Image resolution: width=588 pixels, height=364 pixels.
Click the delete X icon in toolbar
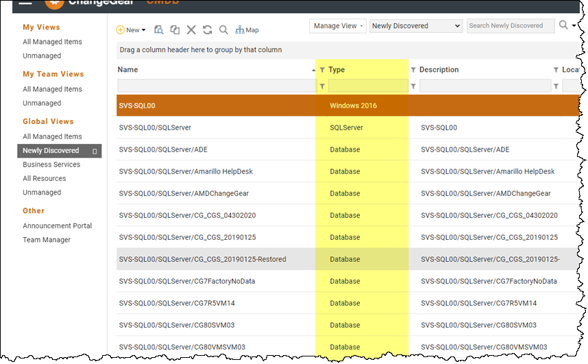point(191,29)
